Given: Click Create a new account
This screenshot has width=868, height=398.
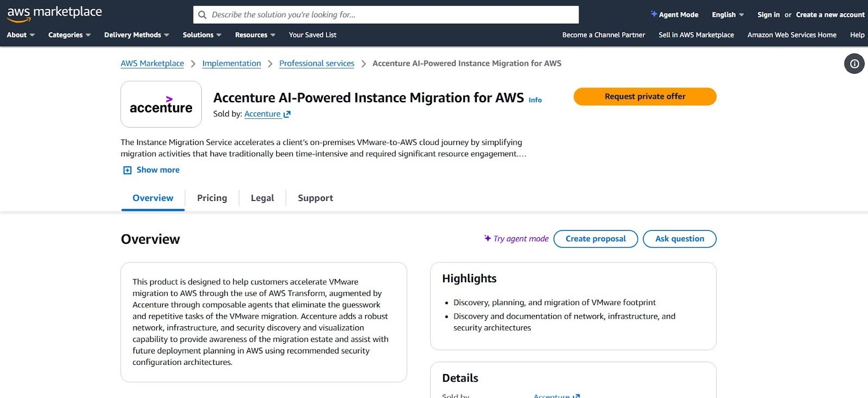Looking at the screenshot, I should coord(830,15).
